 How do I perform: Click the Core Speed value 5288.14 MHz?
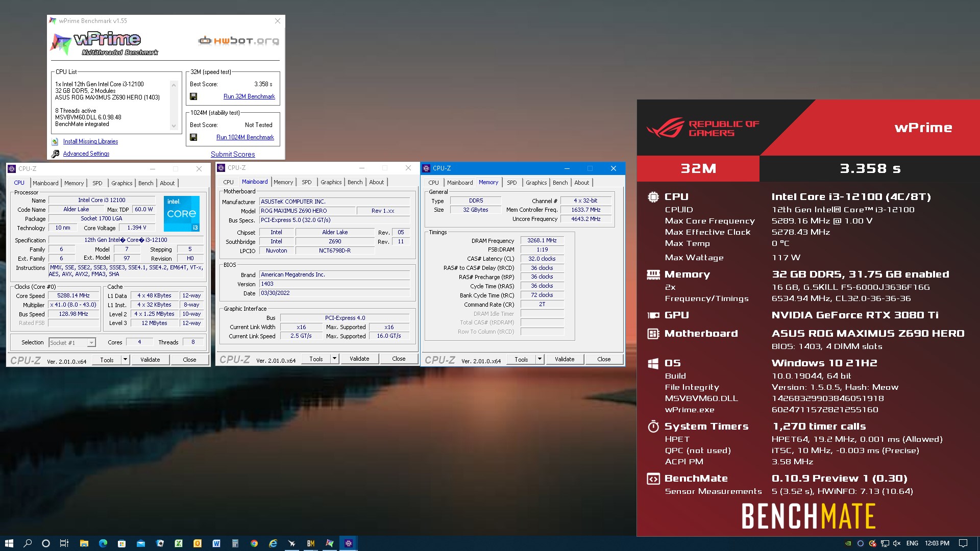coord(73,296)
